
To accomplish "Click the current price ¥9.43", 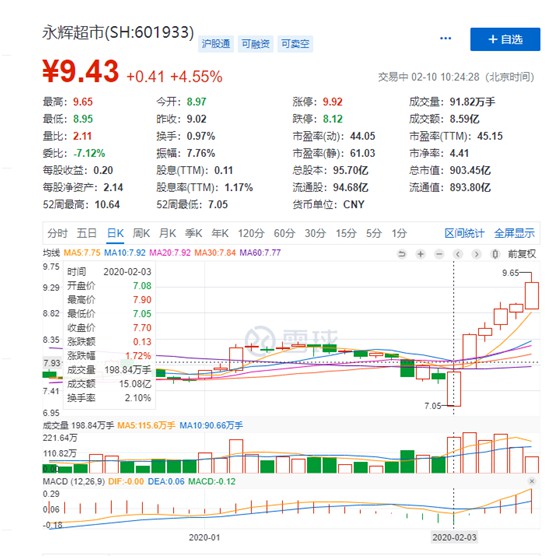I will tap(80, 71).
